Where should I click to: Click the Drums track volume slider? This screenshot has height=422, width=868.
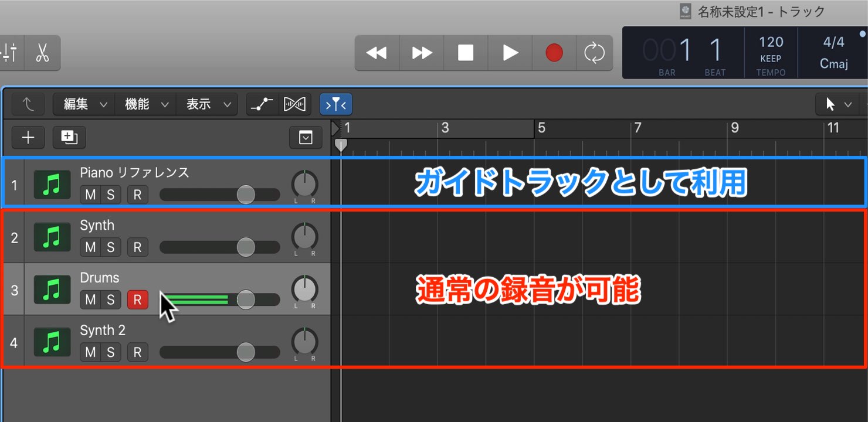pos(219,300)
